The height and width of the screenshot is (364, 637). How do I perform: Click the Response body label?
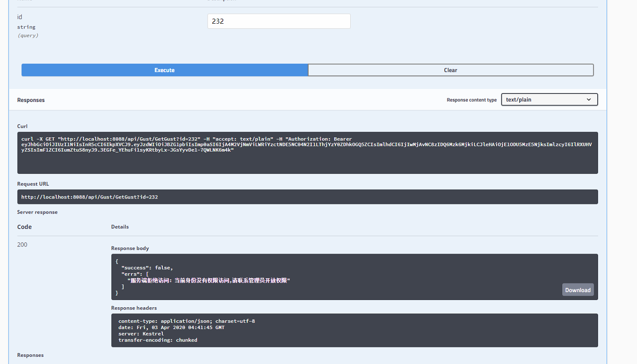(x=130, y=248)
